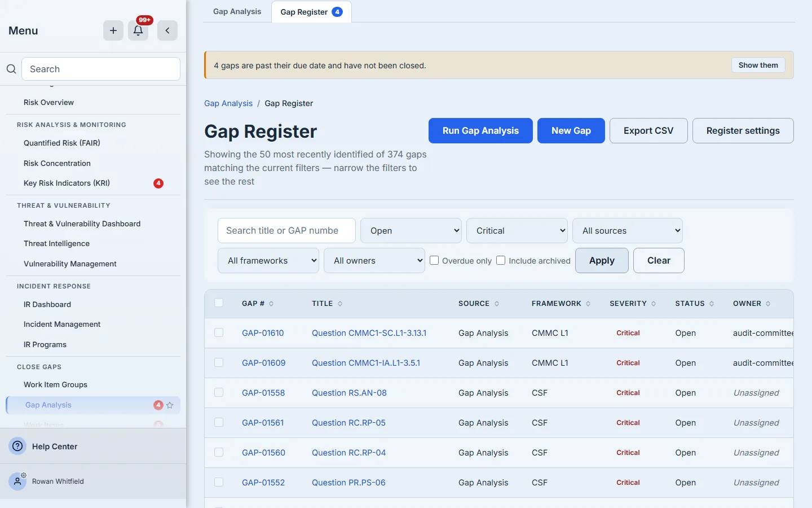Sort by FRAMEWORK column arrows
The width and height of the screenshot is (812, 508).
coord(588,304)
